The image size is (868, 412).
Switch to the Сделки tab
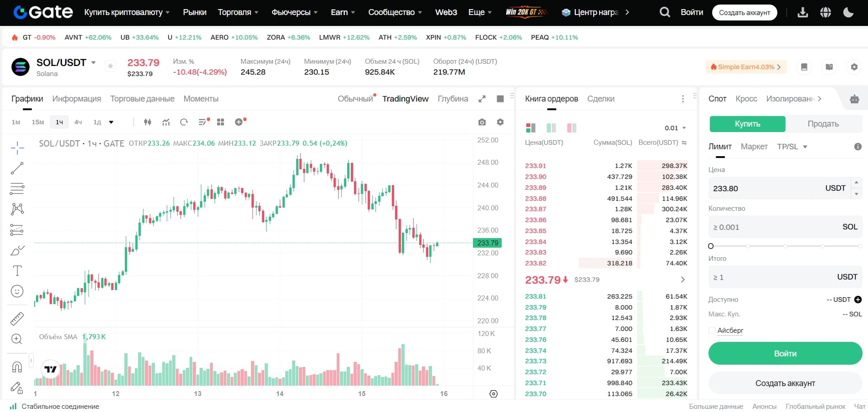[601, 99]
